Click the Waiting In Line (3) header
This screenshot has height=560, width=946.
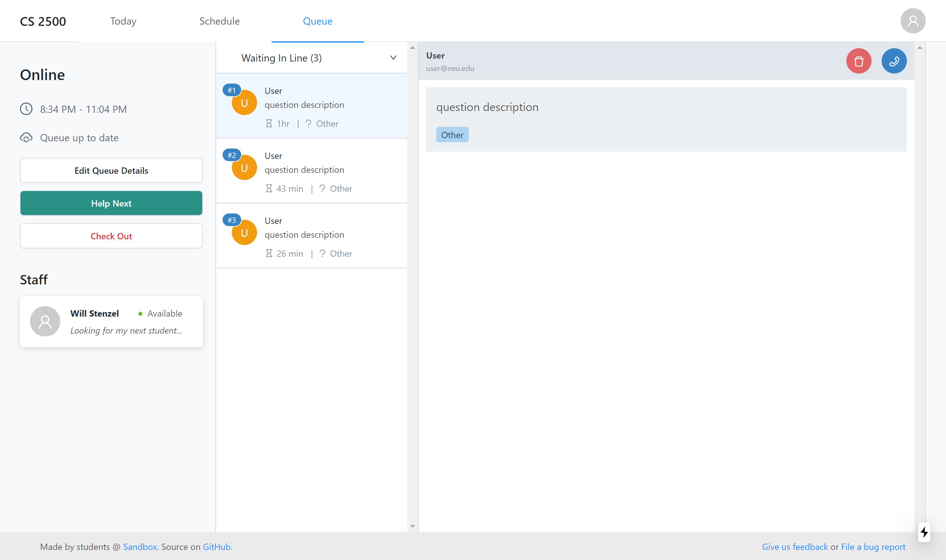(x=281, y=58)
